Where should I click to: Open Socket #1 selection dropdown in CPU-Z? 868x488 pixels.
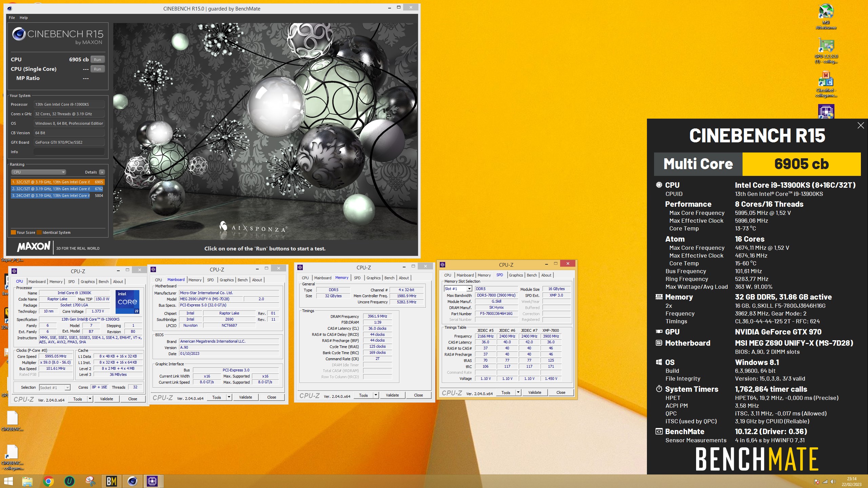pyautogui.click(x=55, y=387)
